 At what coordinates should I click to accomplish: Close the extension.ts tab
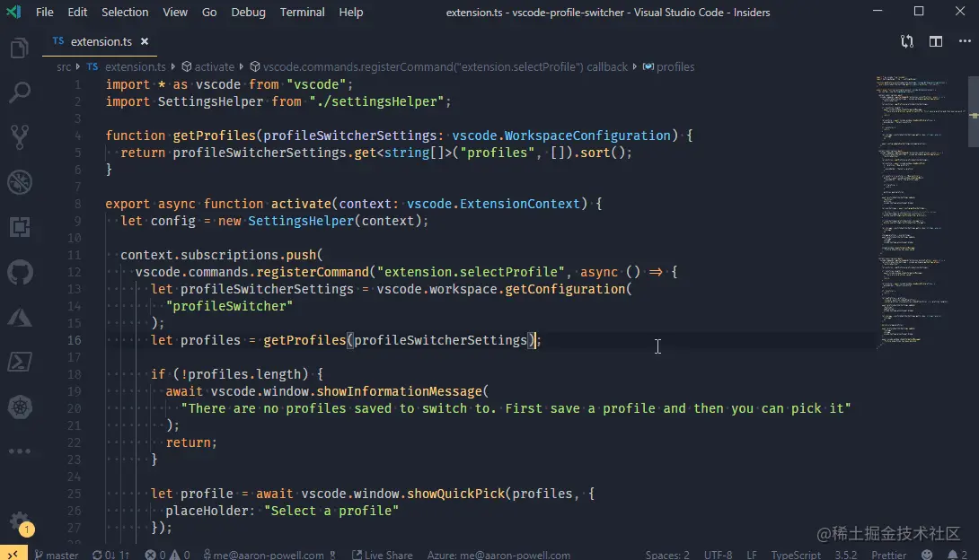click(145, 41)
